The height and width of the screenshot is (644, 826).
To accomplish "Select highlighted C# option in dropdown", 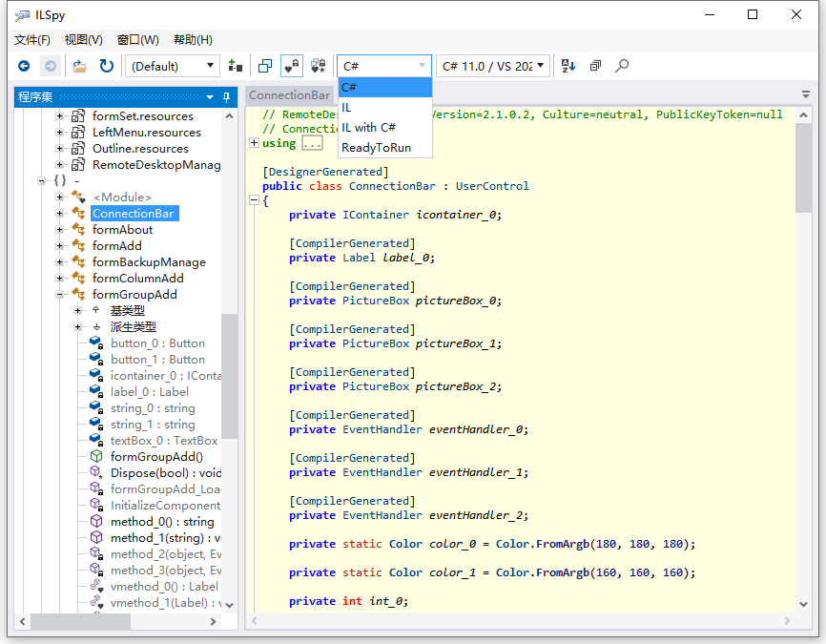I will coord(385,88).
